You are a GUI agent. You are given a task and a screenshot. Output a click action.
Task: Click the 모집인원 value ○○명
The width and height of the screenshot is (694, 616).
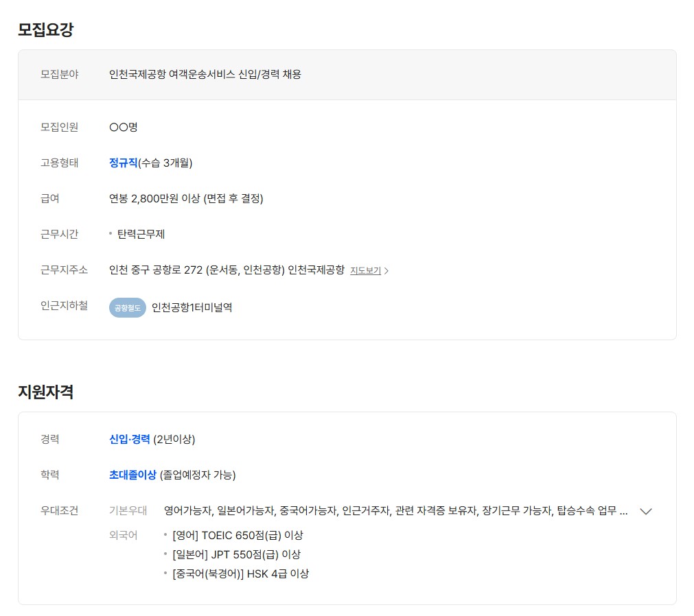point(124,127)
